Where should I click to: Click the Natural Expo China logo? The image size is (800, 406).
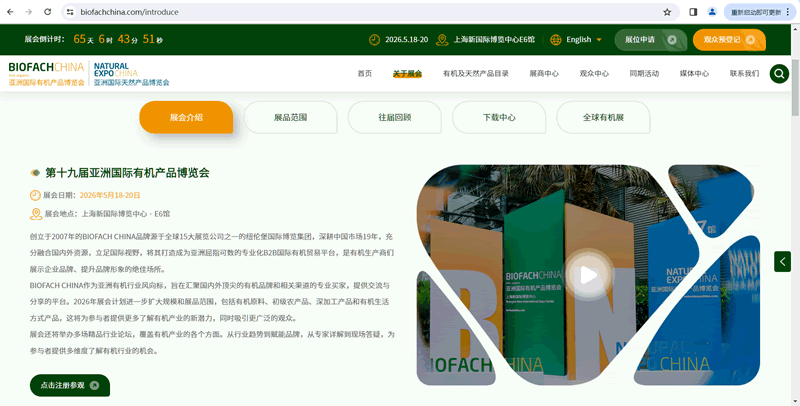[131, 74]
